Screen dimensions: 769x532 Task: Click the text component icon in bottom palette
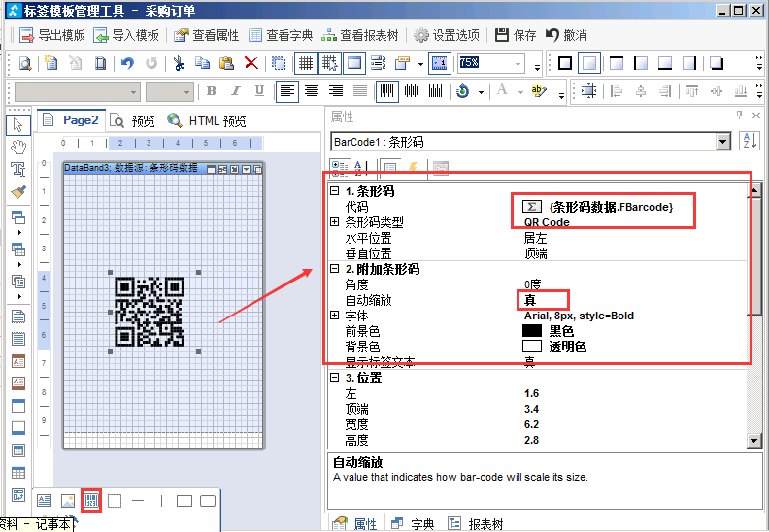pyautogui.click(x=44, y=501)
